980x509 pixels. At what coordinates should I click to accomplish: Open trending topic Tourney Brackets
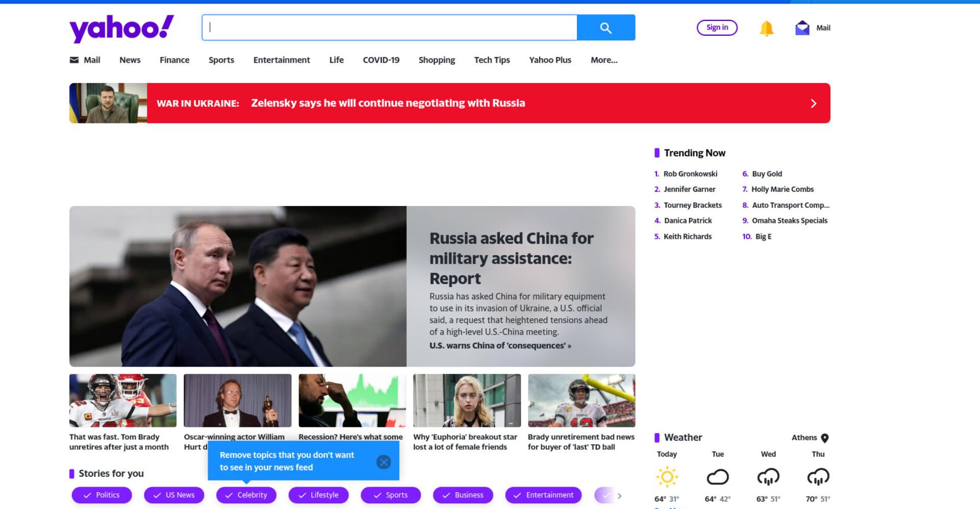(x=693, y=205)
